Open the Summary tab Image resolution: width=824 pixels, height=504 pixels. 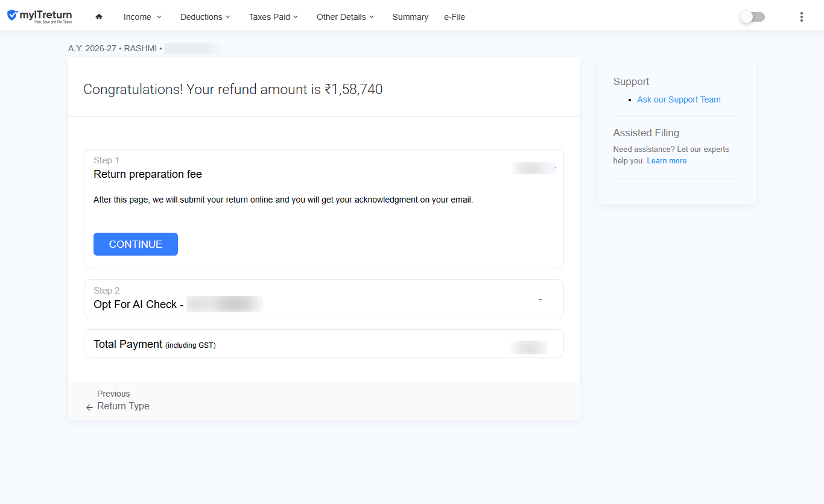point(410,17)
